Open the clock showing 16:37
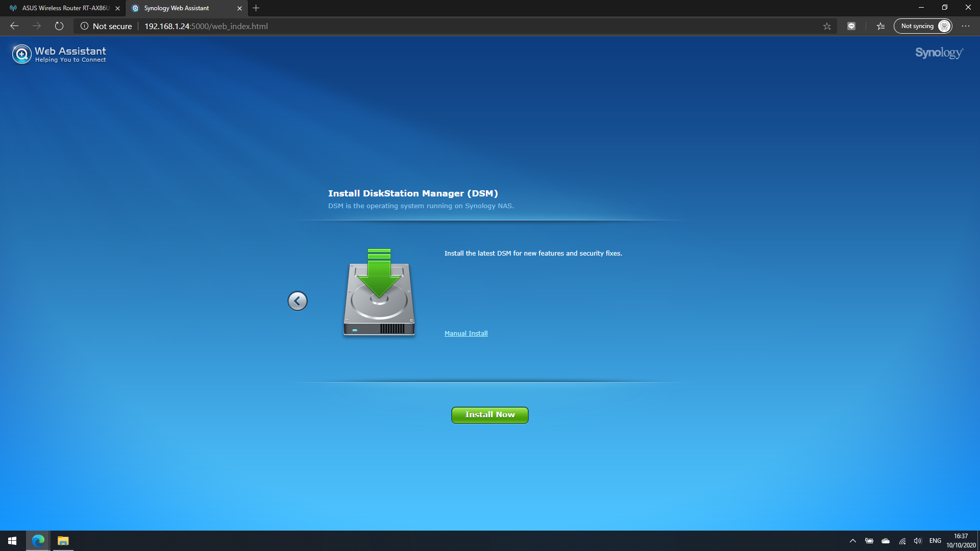 (961, 541)
